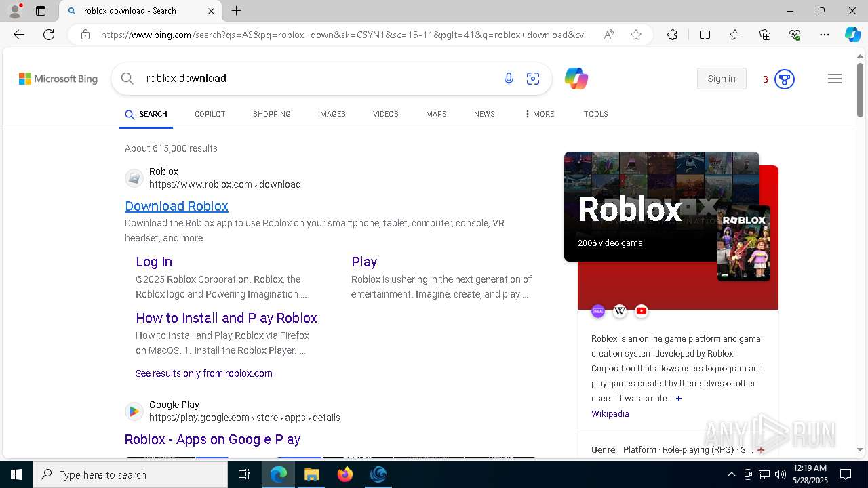
Task: Open the browser profile avatar icon
Action: [x=15, y=11]
